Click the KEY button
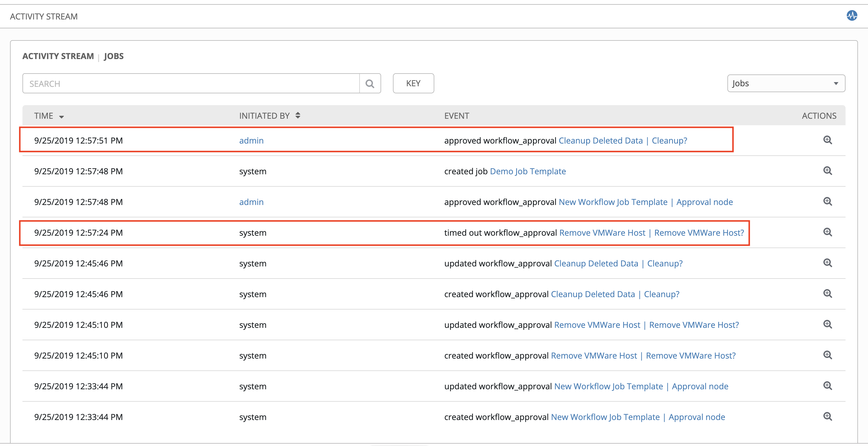The width and height of the screenshot is (868, 446). coord(413,83)
